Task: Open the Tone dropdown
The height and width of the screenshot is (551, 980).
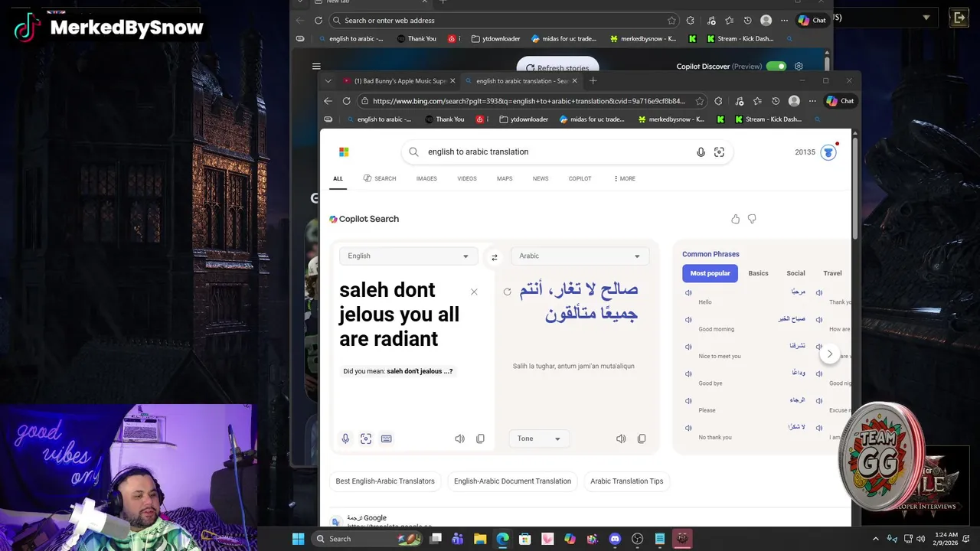Action: 538,439
